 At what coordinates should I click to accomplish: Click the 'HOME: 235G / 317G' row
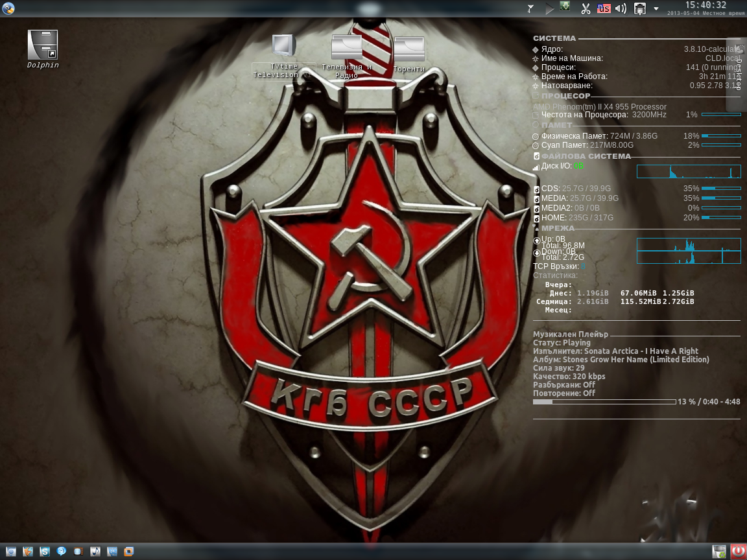637,218
